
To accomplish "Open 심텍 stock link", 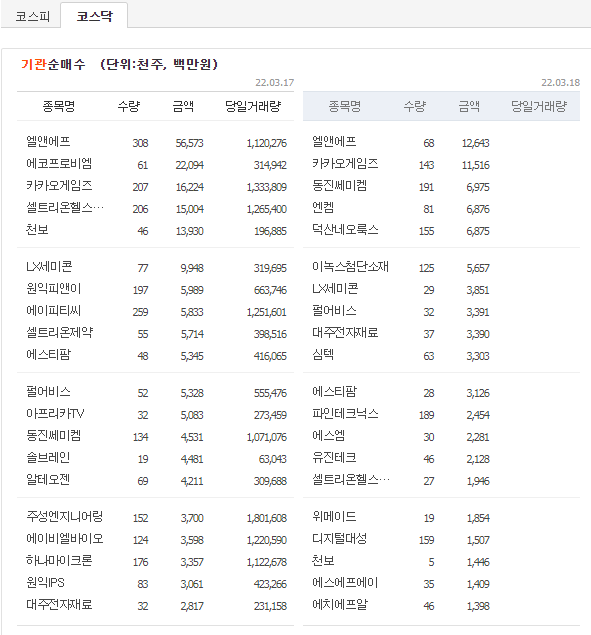I will (323, 354).
